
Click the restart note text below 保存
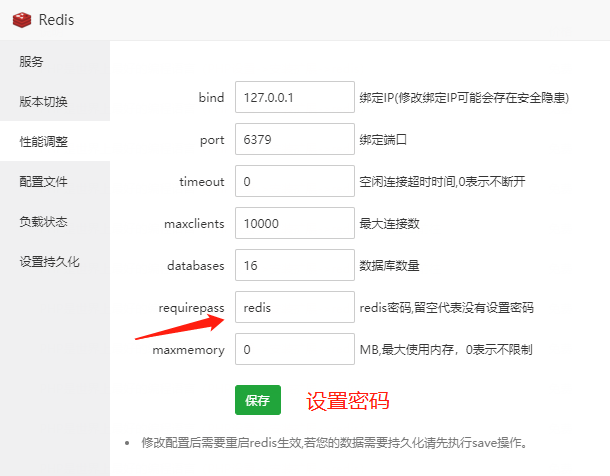click(335, 442)
